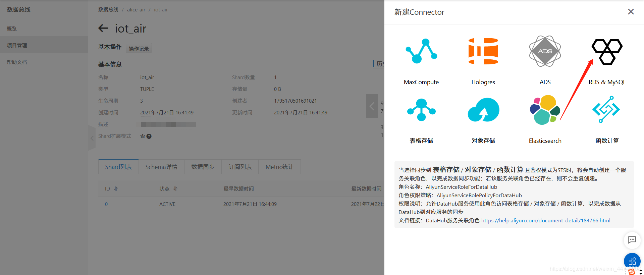Click the iot_air name value
This screenshot has width=644, height=275.
(x=147, y=77)
